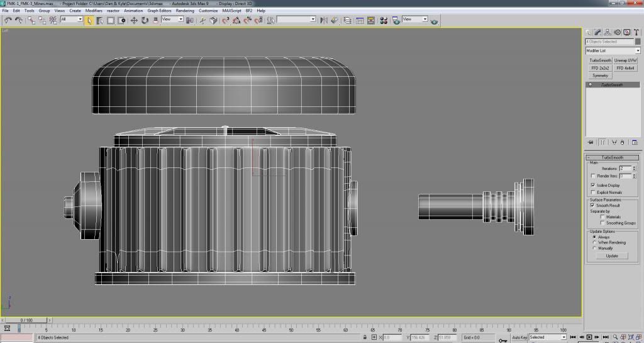Open the Utilities panel hammer icon
Image resolution: width=644 pixels, height=343 pixels.
[635, 32]
